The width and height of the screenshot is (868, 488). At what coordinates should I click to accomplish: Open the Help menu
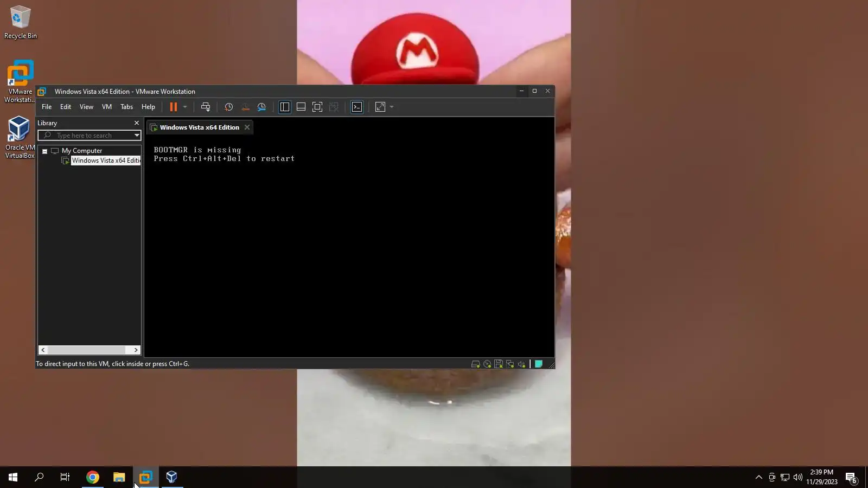(148, 107)
